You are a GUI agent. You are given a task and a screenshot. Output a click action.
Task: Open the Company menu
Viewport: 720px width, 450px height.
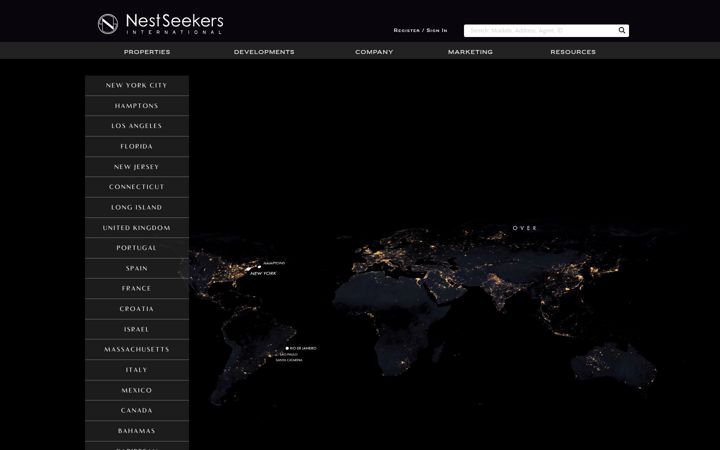click(x=374, y=52)
